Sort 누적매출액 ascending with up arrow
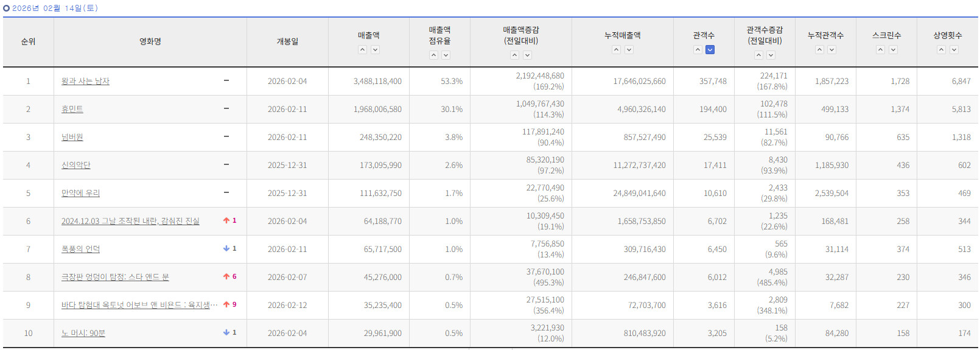Screen dimensions: 980x350 click(617, 50)
